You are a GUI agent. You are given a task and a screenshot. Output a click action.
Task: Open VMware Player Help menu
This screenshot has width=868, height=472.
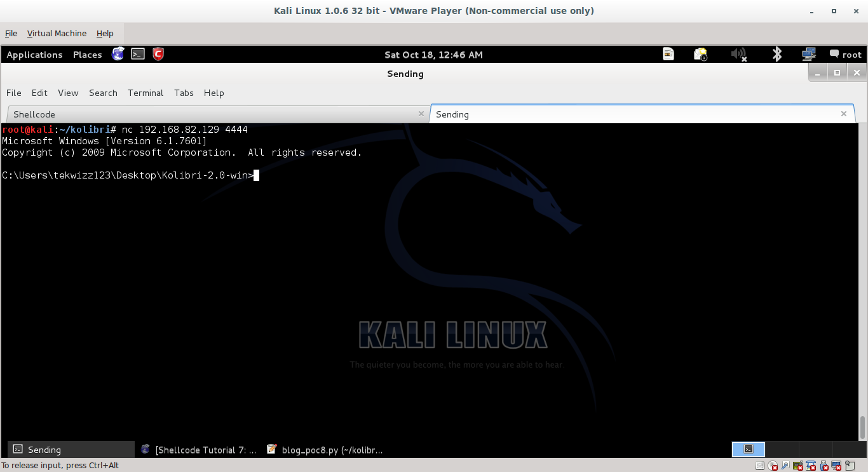(105, 34)
